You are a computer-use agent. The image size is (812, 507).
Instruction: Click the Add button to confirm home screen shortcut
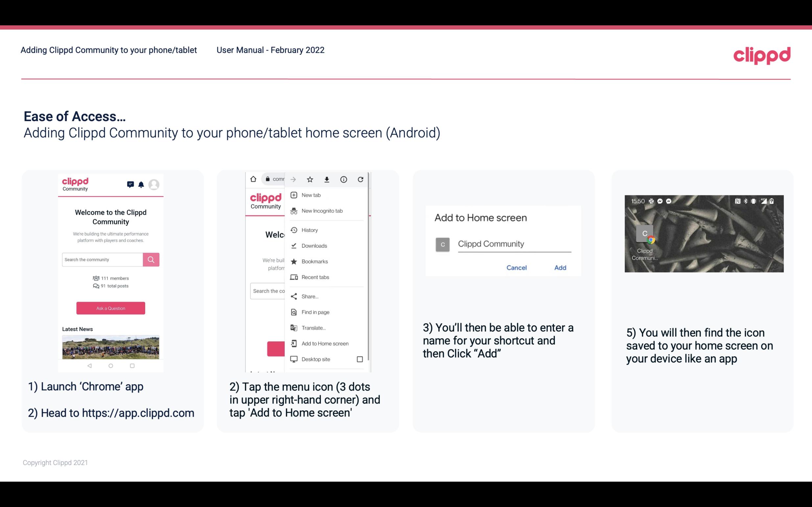[x=559, y=268]
